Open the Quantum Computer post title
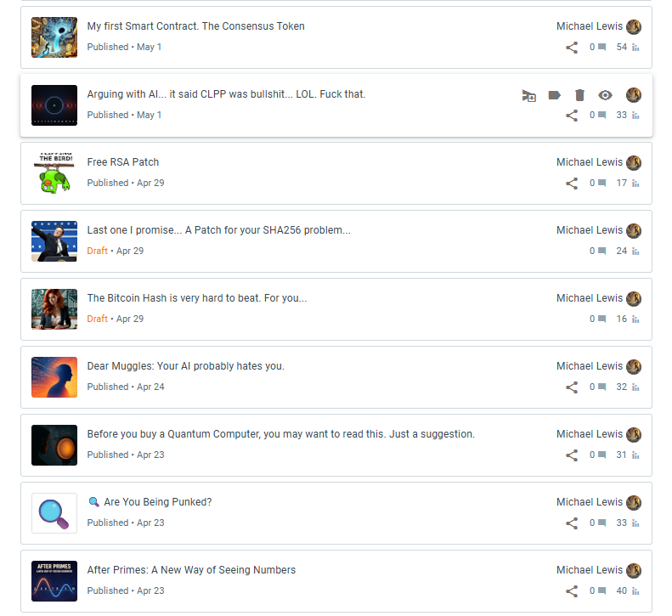Image resolution: width=672 pixels, height=616 pixels. [x=280, y=434]
